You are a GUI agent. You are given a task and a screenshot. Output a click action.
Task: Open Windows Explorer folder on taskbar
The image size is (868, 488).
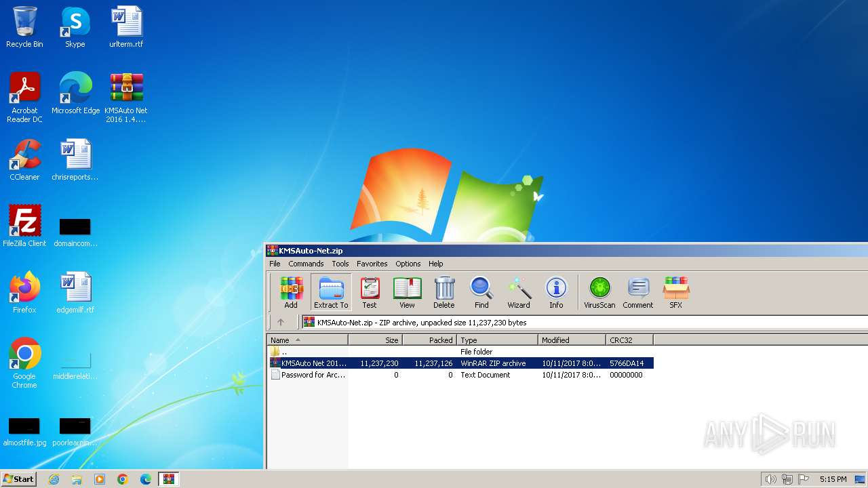pos(77,479)
